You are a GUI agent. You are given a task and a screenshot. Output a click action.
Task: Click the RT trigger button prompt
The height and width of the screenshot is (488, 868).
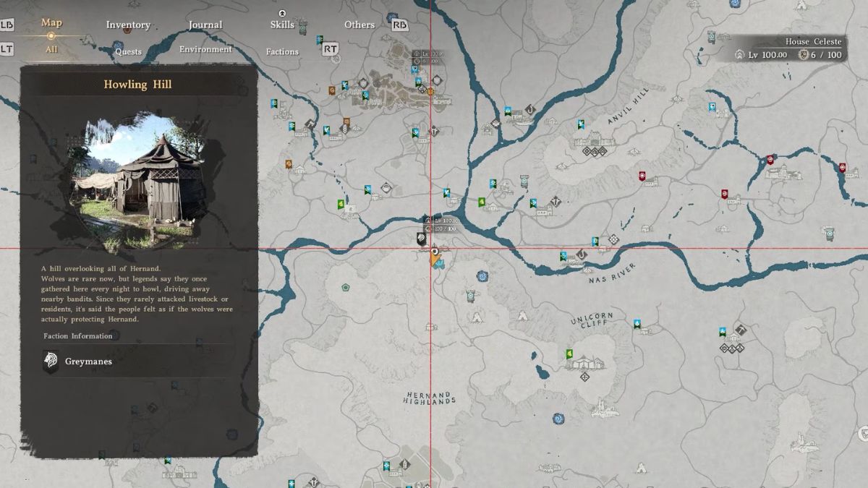331,49
